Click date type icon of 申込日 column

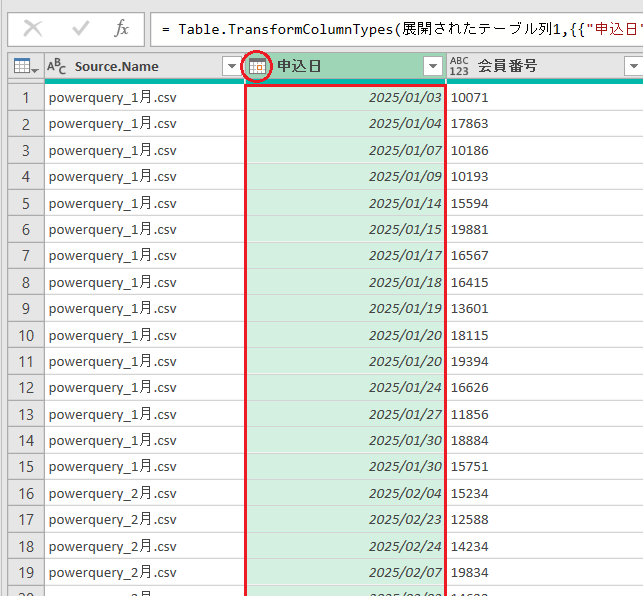tap(258, 66)
